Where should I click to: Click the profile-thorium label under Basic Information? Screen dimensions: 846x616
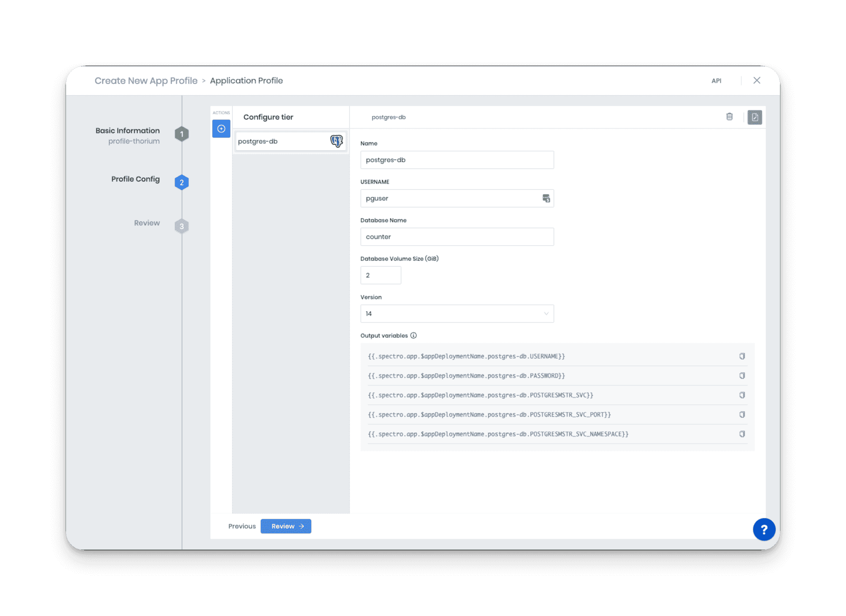[134, 141]
